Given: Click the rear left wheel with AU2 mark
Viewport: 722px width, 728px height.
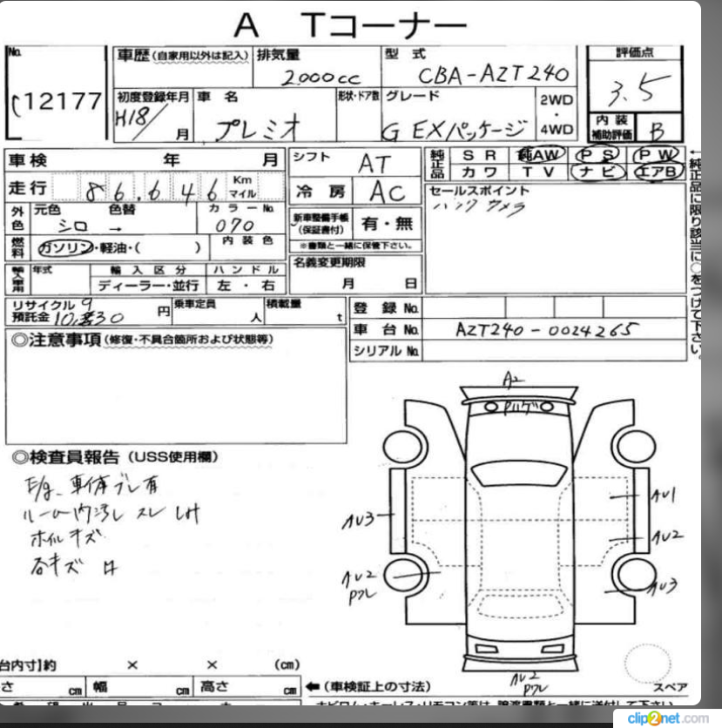Looking at the screenshot, I should pos(404,575).
